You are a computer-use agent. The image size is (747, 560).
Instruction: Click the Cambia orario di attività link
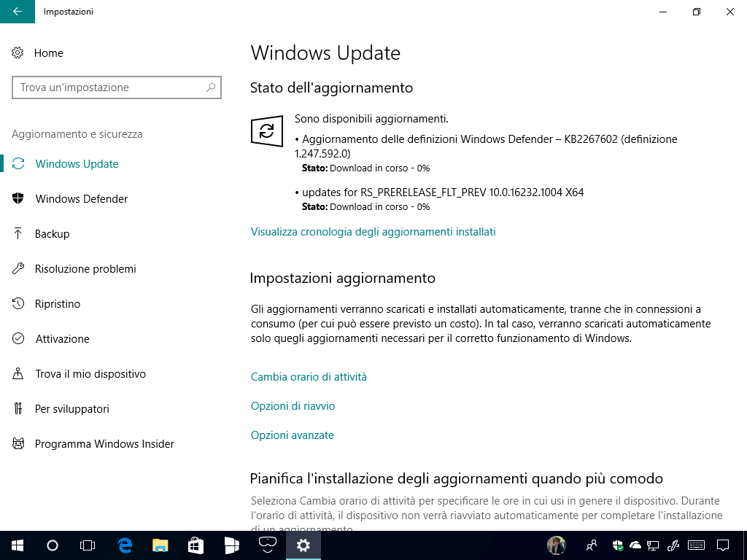point(309,377)
